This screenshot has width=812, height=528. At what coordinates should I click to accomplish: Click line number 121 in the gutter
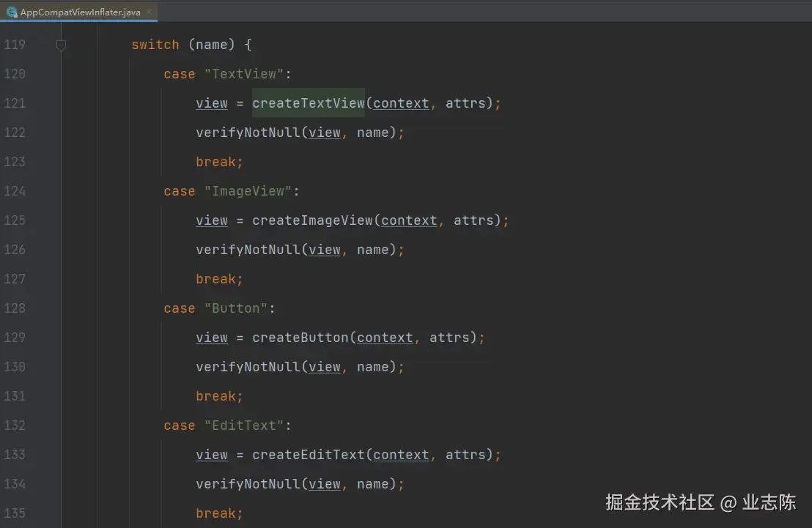(x=15, y=103)
